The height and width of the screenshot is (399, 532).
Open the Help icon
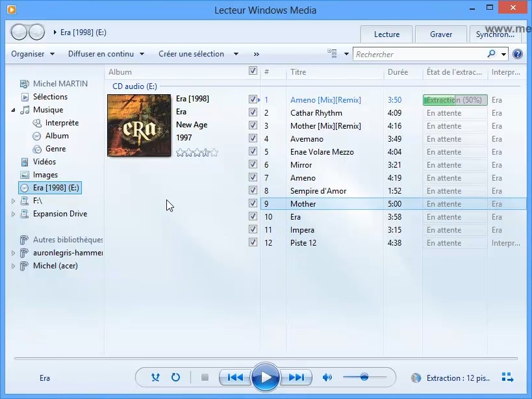click(518, 54)
